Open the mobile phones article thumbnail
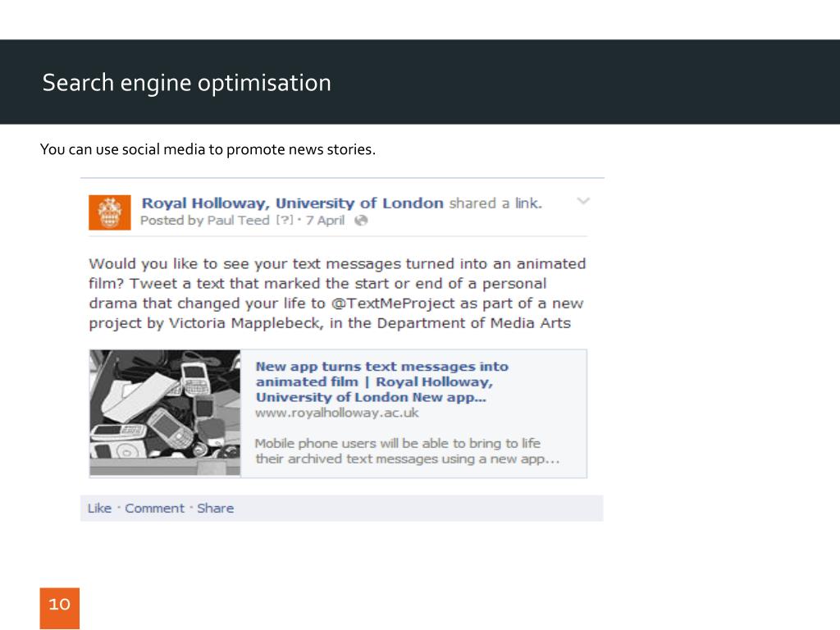The width and height of the screenshot is (840, 630). point(165,413)
